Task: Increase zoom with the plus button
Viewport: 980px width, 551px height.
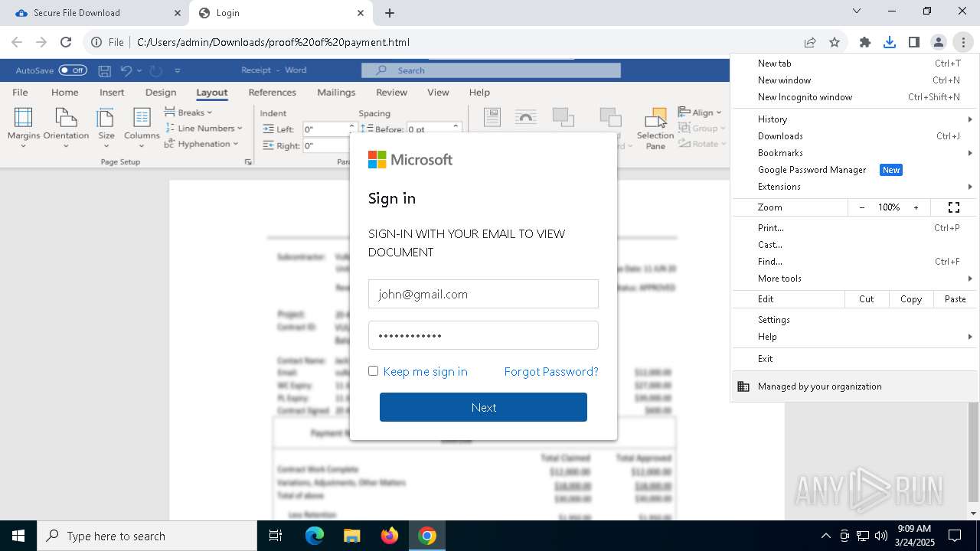Action: 916,207
